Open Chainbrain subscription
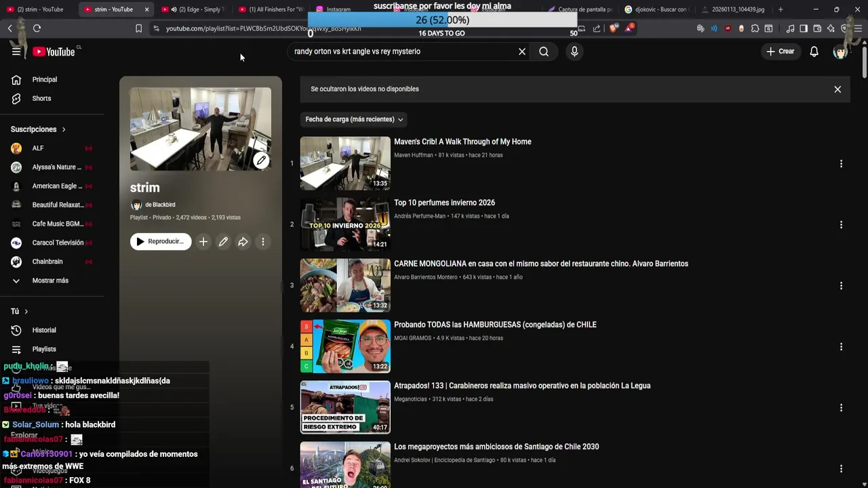Screen dimensions: 868x488 pyautogui.click(x=52, y=262)
